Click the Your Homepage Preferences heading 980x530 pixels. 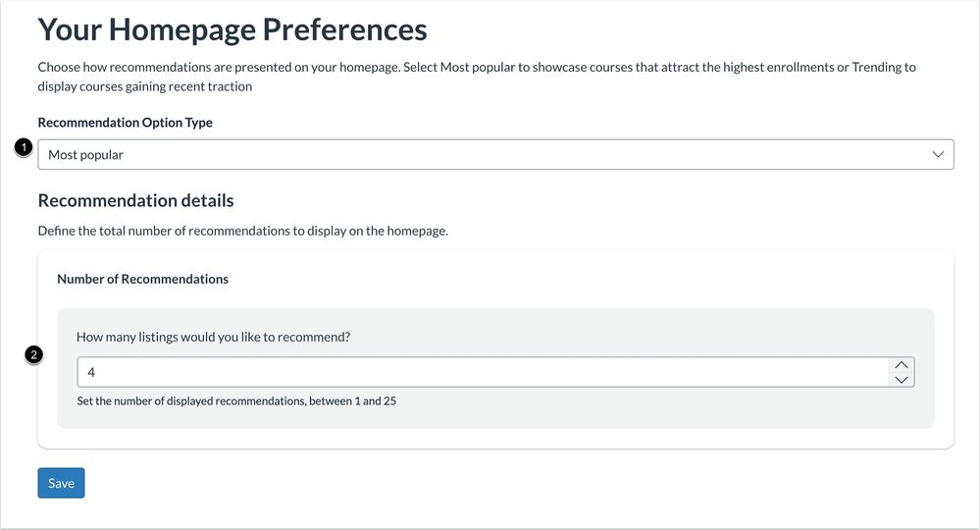coord(232,29)
